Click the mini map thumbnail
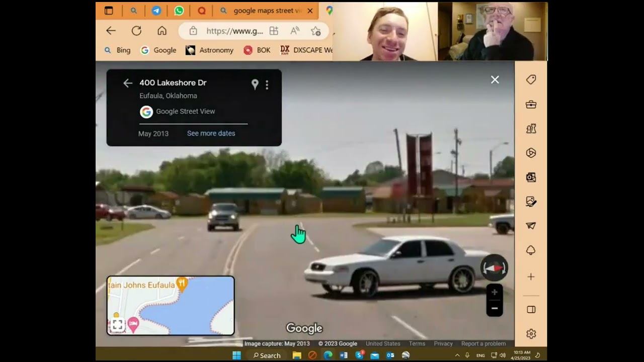Viewport: 644px width, 362px height. point(171,305)
